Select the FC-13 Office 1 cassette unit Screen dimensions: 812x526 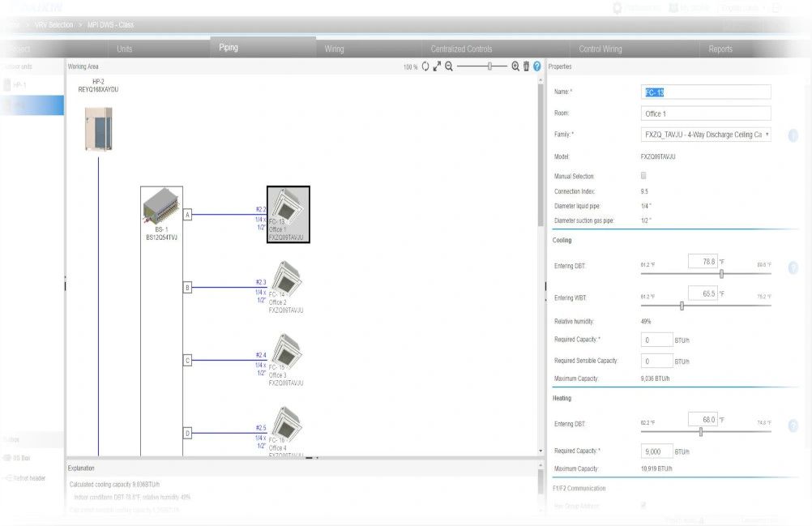coord(288,214)
